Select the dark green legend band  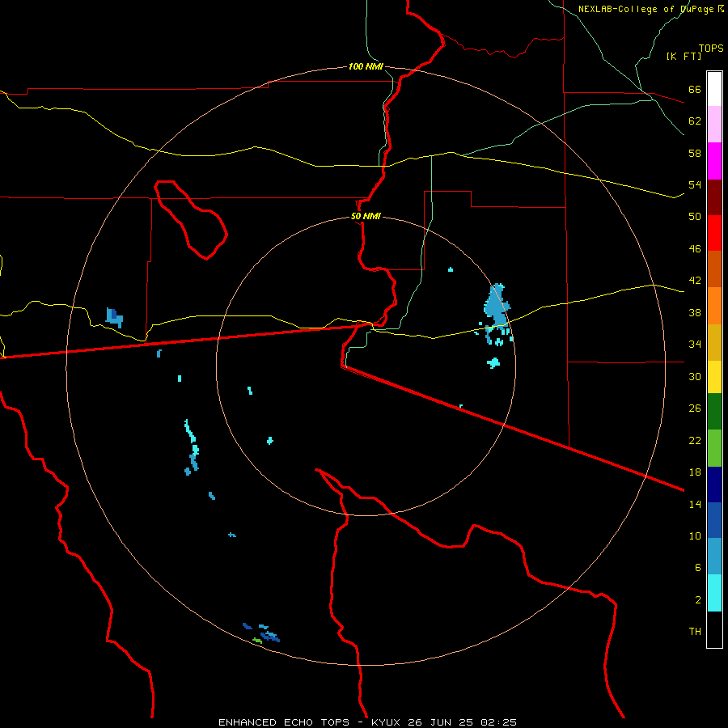[x=714, y=412]
